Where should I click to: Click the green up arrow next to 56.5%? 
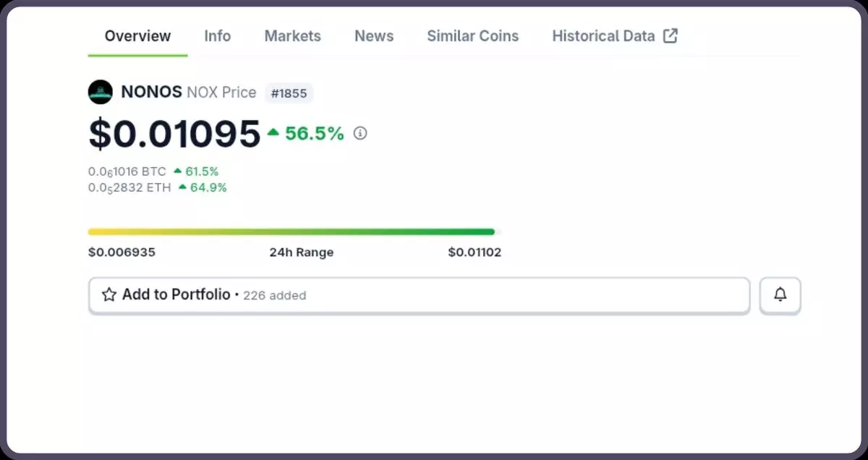click(x=273, y=132)
